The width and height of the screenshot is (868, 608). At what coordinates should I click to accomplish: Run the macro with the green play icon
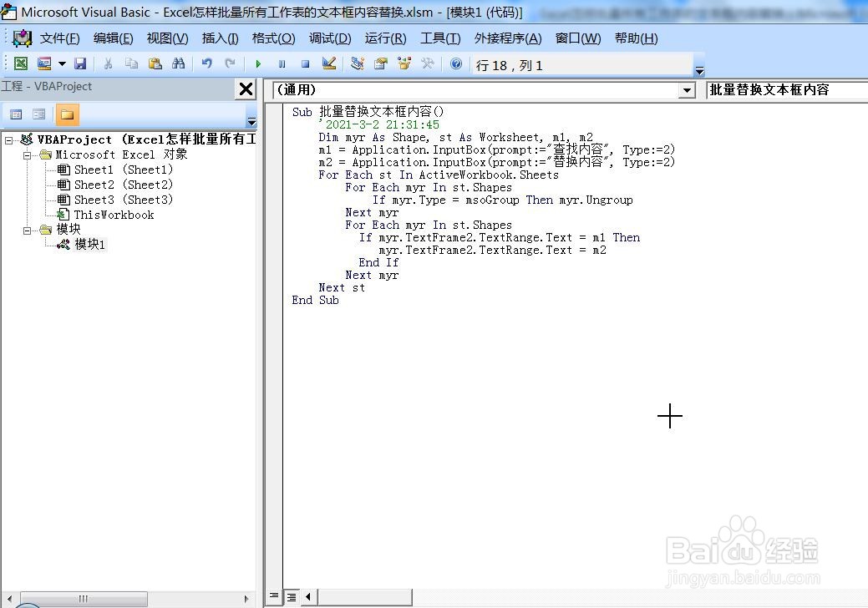(258, 64)
